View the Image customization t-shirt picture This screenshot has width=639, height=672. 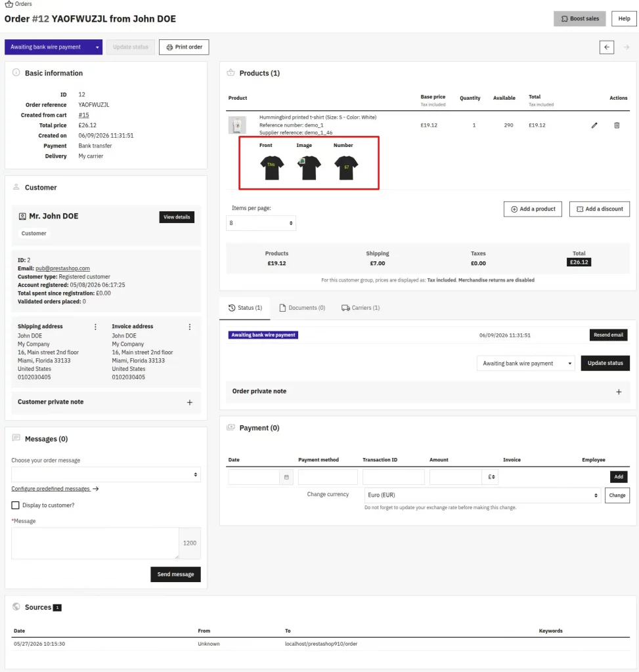click(x=309, y=167)
